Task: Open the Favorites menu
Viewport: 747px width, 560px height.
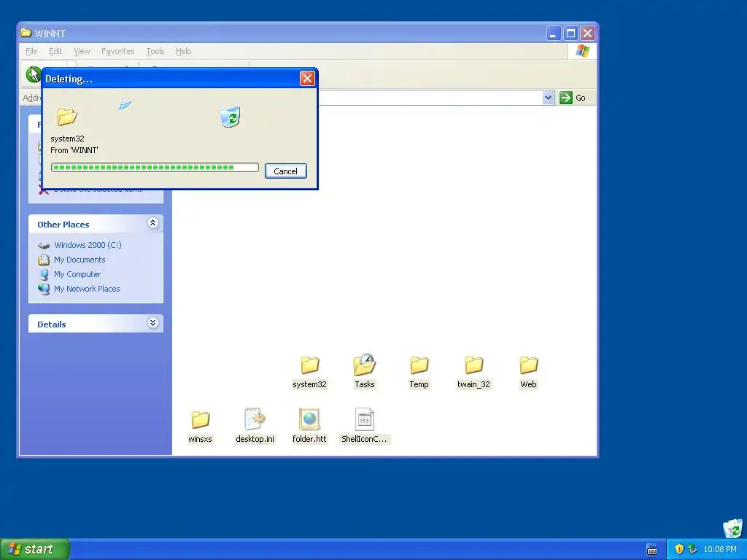Action: [117, 51]
